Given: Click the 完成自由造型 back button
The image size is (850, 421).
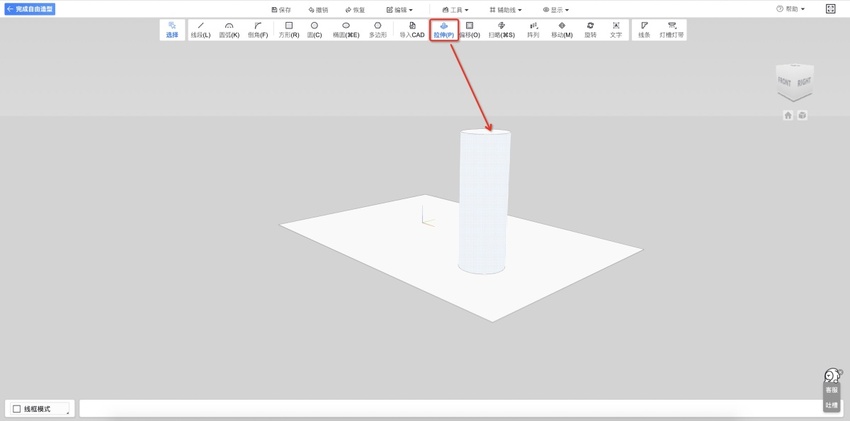Looking at the screenshot, I should point(30,9).
